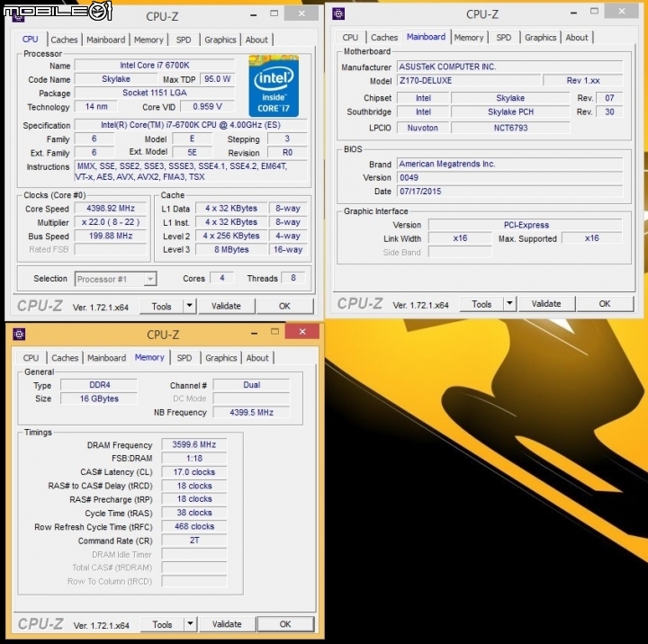Image resolution: width=648 pixels, height=644 pixels.
Task: Click Validate button in CPU window
Action: tap(226, 306)
